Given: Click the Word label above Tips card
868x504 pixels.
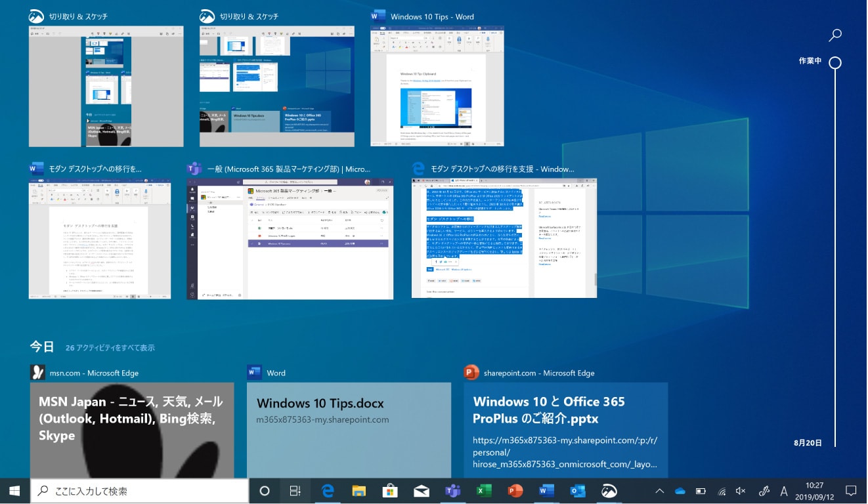Looking at the screenshot, I should click(x=276, y=373).
